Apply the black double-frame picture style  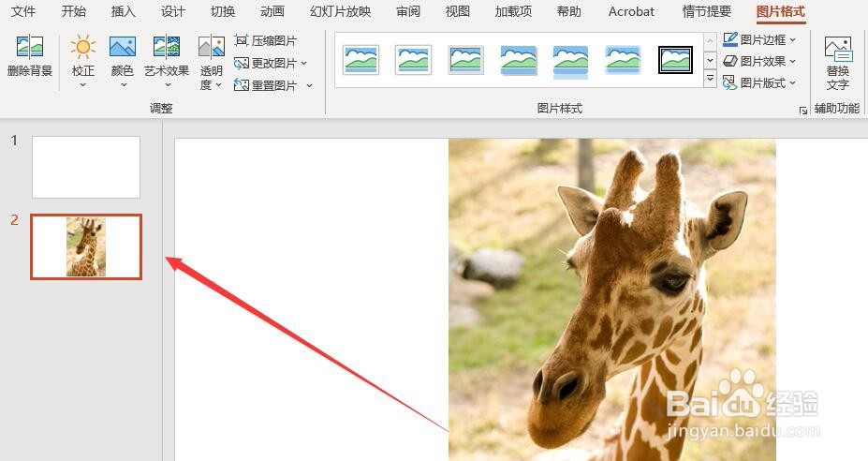click(x=675, y=60)
